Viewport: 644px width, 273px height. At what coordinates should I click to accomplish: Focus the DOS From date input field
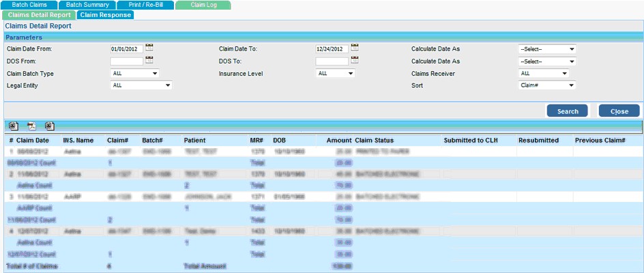[x=126, y=61]
